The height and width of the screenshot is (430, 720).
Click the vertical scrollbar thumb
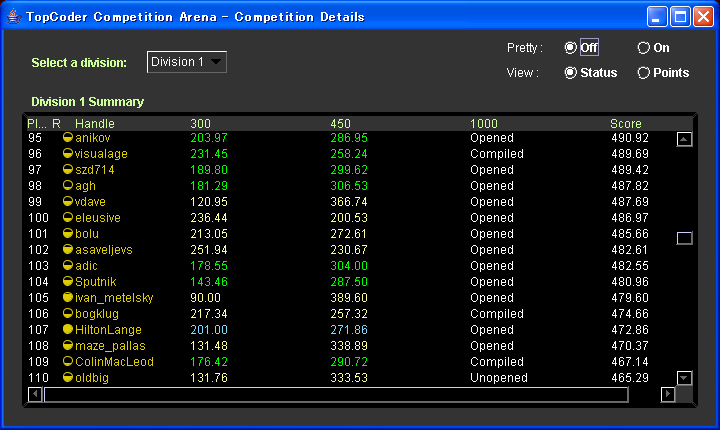tap(684, 238)
